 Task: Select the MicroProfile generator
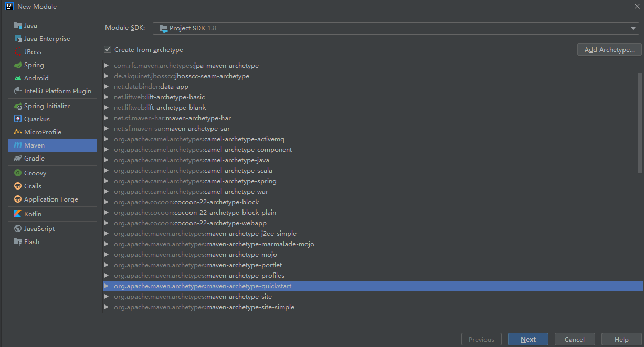click(42, 132)
